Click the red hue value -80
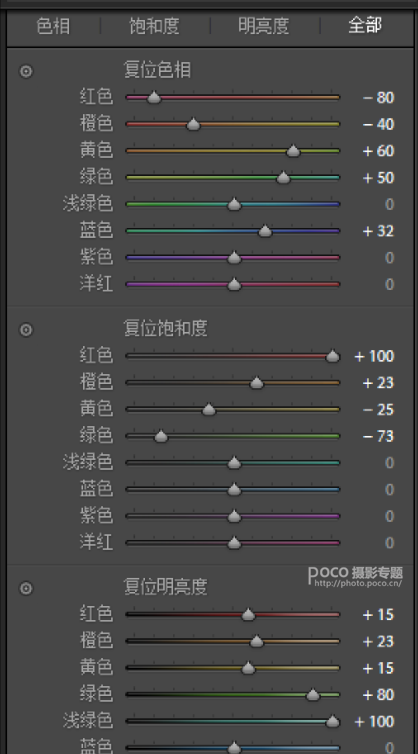The image size is (418, 754). point(379,98)
